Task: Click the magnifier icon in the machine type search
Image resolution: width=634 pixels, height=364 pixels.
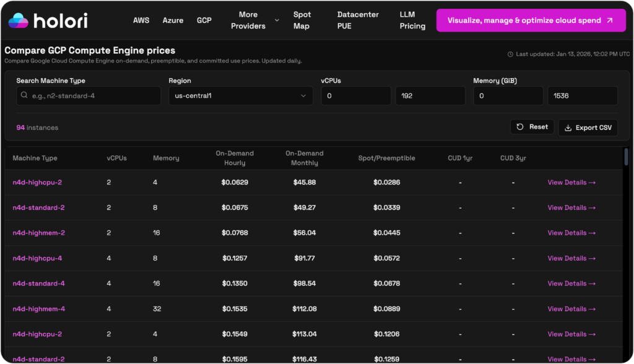Action: [x=25, y=95]
